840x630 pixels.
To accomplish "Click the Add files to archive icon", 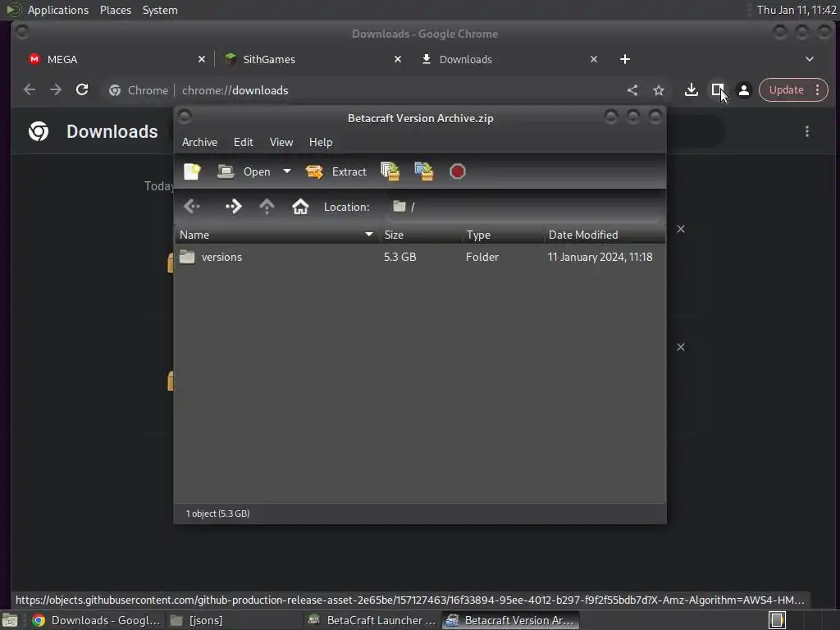I will click(x=390, y=171).
